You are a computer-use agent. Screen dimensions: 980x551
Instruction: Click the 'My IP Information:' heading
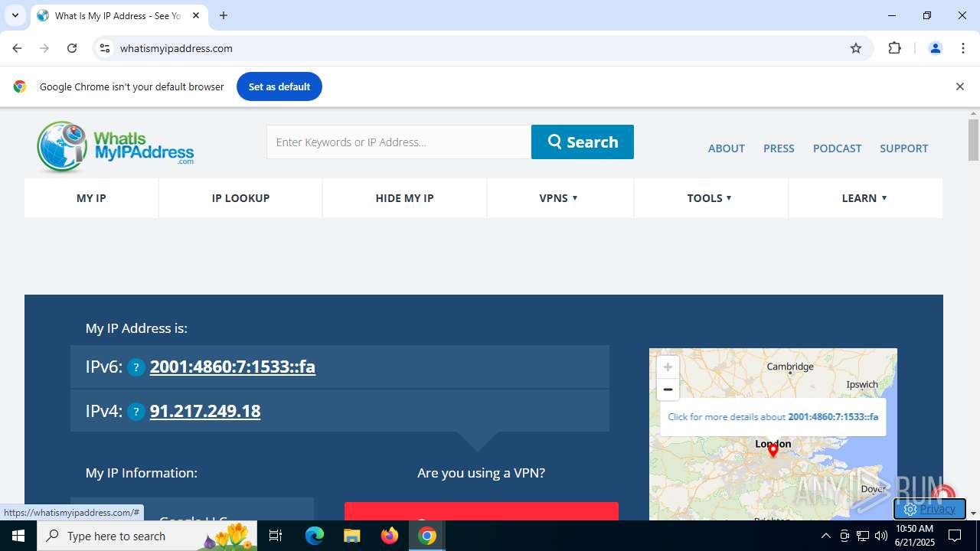[142, 473]
